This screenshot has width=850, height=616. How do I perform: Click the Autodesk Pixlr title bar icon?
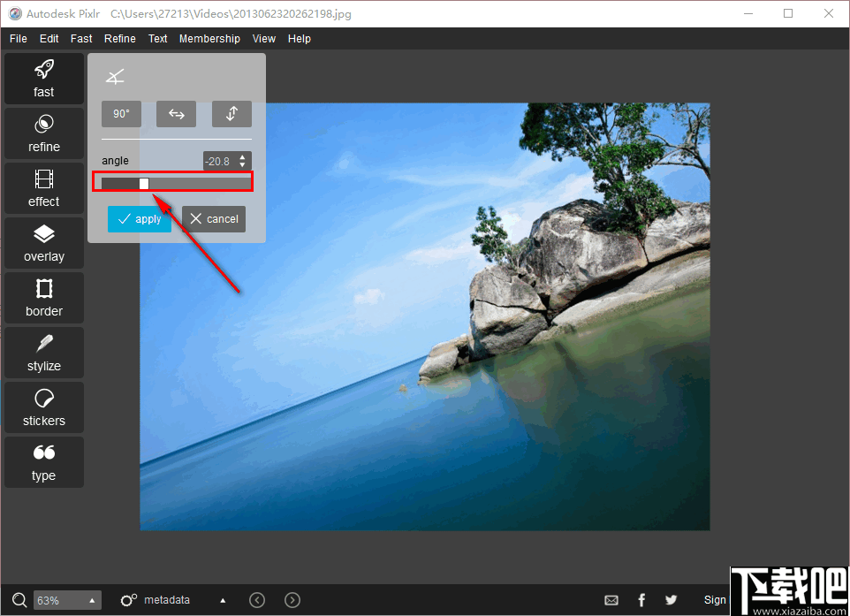[15, 13]
